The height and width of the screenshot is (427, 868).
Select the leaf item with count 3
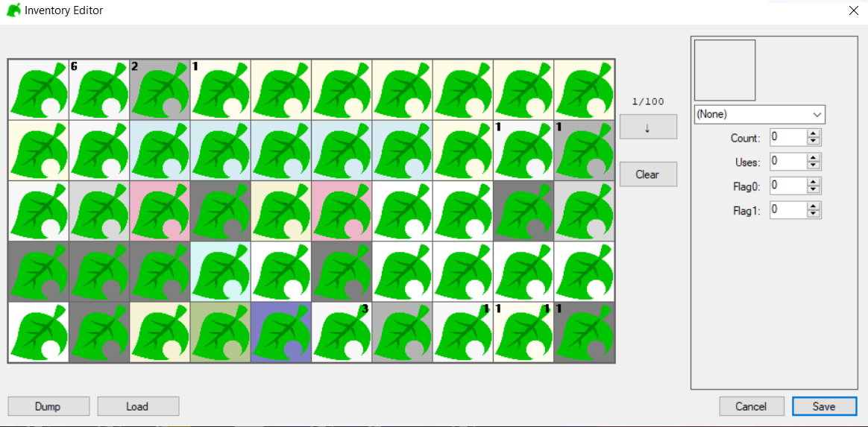(x=342, y=332)
